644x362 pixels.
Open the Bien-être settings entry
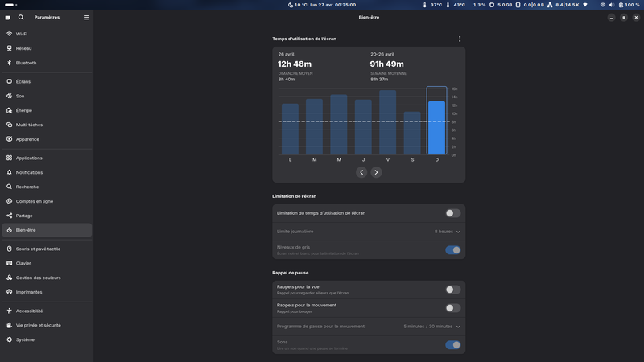click(x=47, y=230)
